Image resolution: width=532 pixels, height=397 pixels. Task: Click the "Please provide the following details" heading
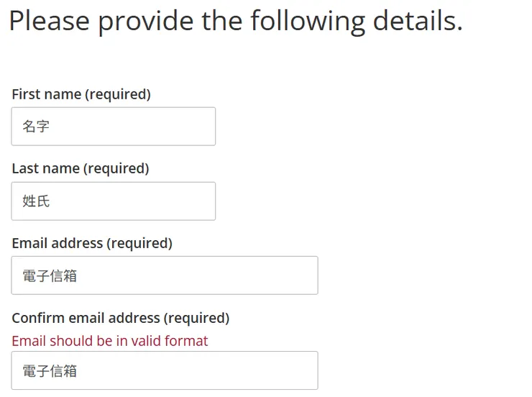point(236,21)
